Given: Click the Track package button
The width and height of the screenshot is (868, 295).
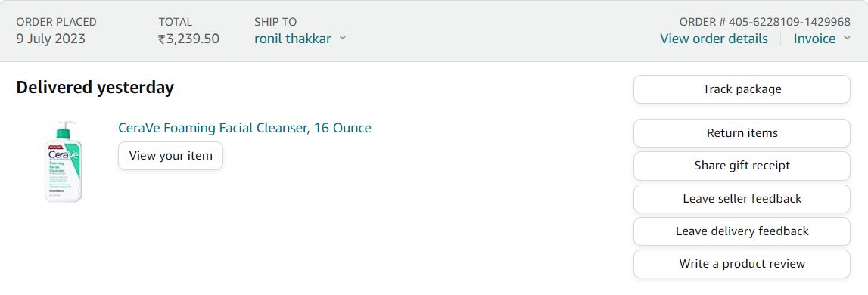Looking at the screenshot, I should click(x=742, y=89).
